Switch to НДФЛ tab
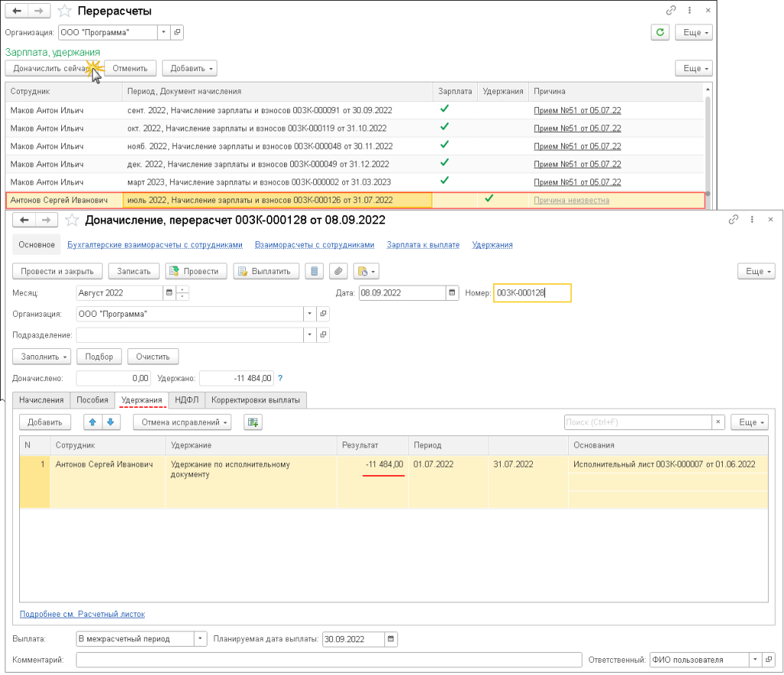 [187, 400]
